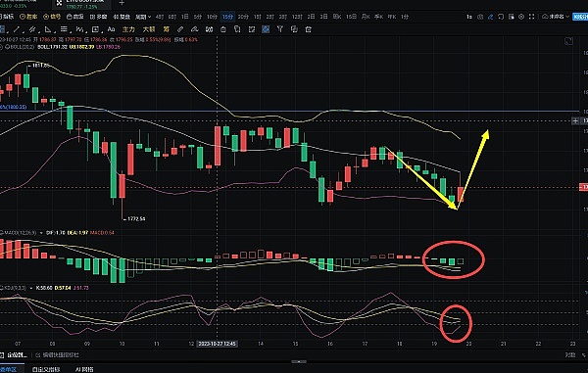Click the save template icon

point(512,17)
